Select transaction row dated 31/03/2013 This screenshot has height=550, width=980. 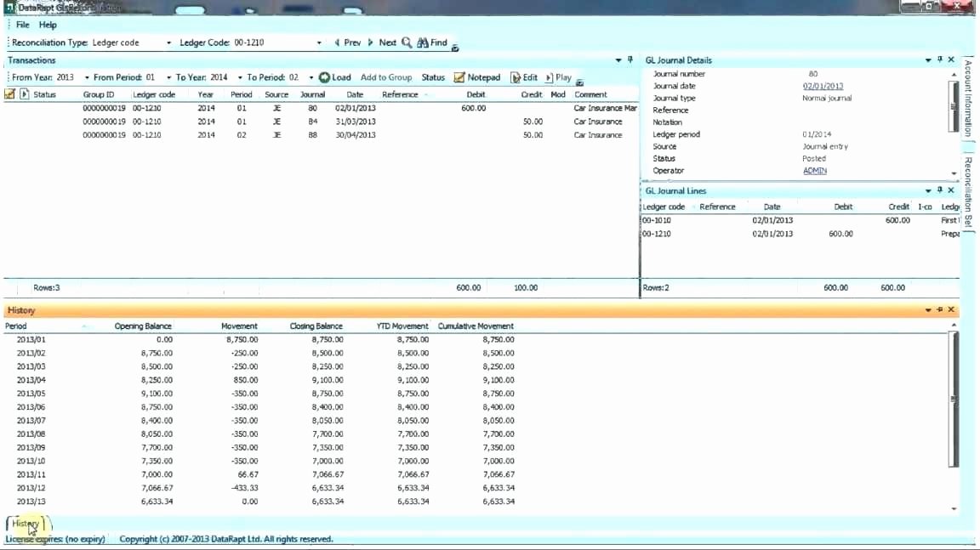tap(322, 122)
